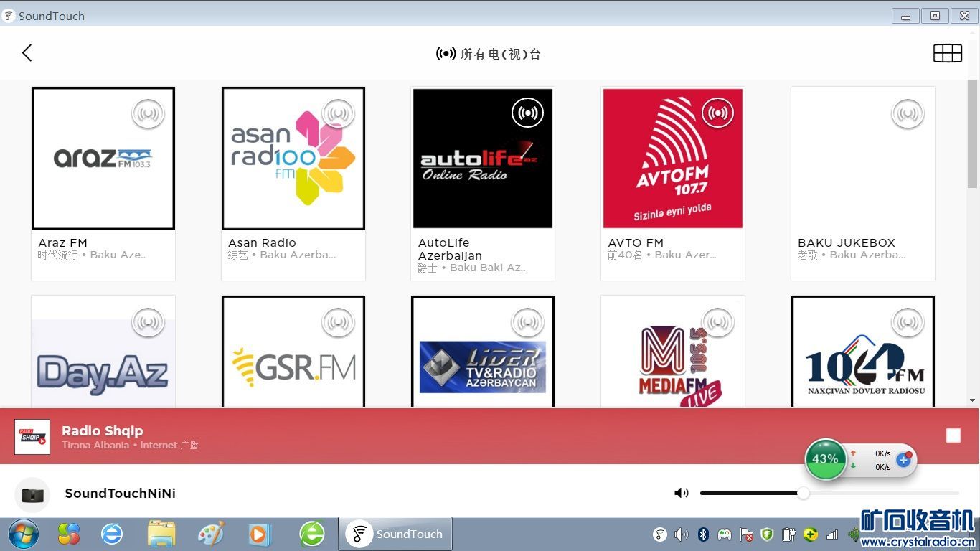Click the Radio Shqip logo in now-playing bar
The height and width of the screenshot is (551, 980).
[x=32, y=437]
